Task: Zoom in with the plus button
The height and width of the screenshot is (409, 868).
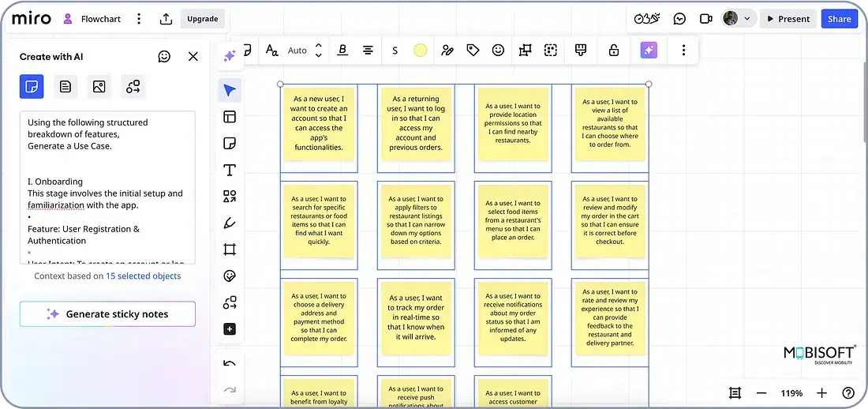Action: (821, 393)
